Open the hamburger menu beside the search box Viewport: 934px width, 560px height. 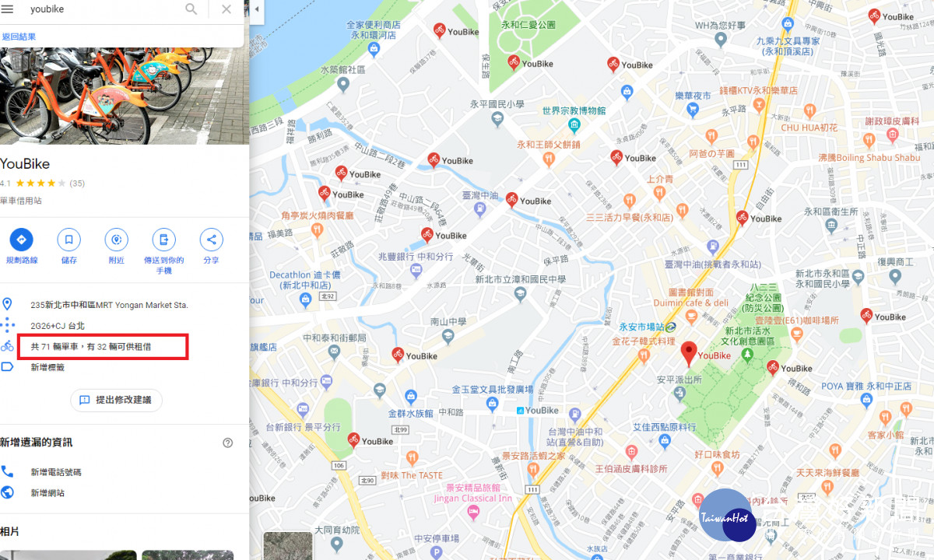click(8, 9)
